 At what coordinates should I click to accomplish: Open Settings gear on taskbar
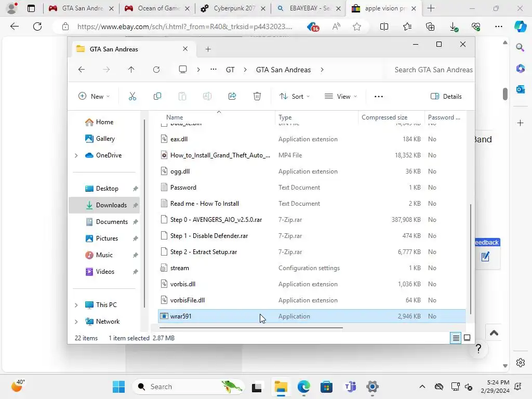click(x=372, y=387)
